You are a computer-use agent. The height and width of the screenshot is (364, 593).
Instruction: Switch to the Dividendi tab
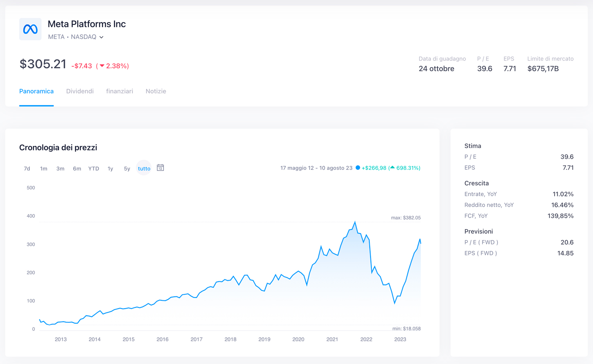pos(80,91)
